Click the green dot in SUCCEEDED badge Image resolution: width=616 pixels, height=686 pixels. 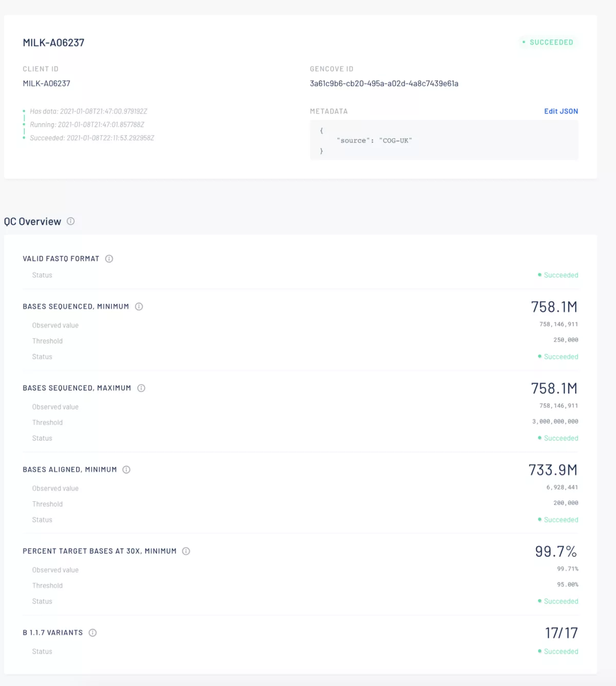[x=524, y=43]
